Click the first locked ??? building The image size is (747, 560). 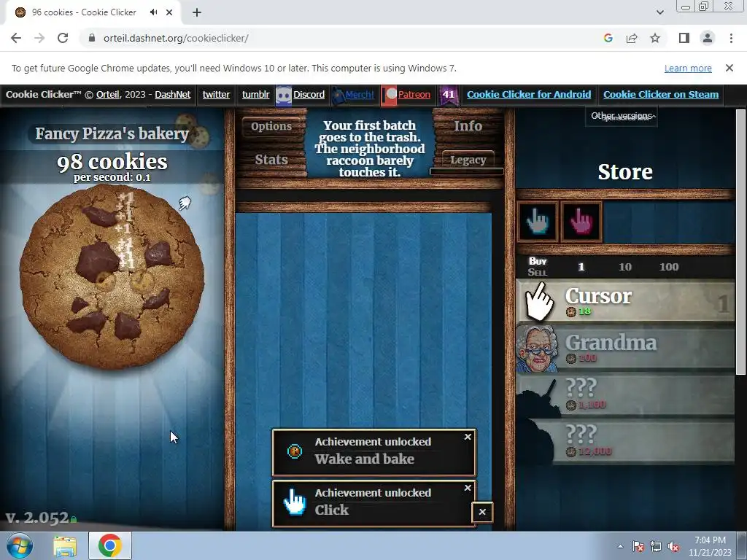tap(625, 394)
